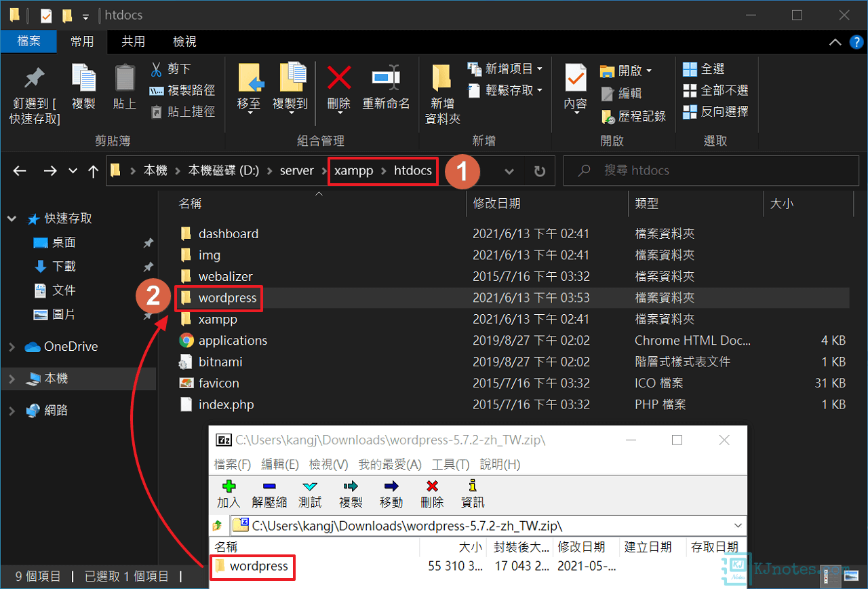This screenshot has height=589, width=868.
Task: Click the Pin to Quick Access icon
Action: (34, 79)
